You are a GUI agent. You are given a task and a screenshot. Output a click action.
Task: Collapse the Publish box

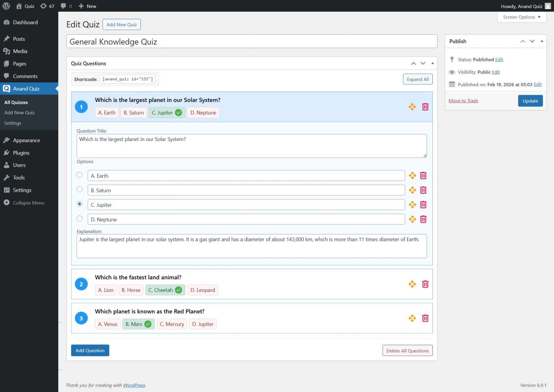coord(542,41)
